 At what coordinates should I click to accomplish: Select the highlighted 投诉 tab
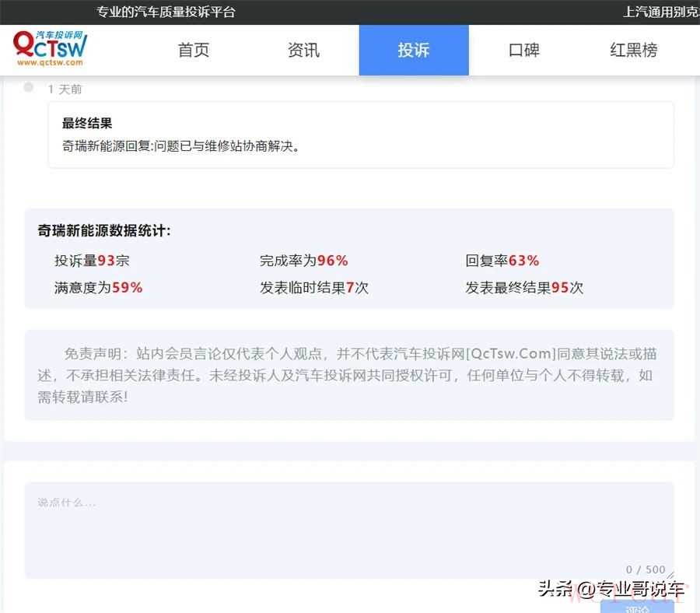[x=413, y=51]
